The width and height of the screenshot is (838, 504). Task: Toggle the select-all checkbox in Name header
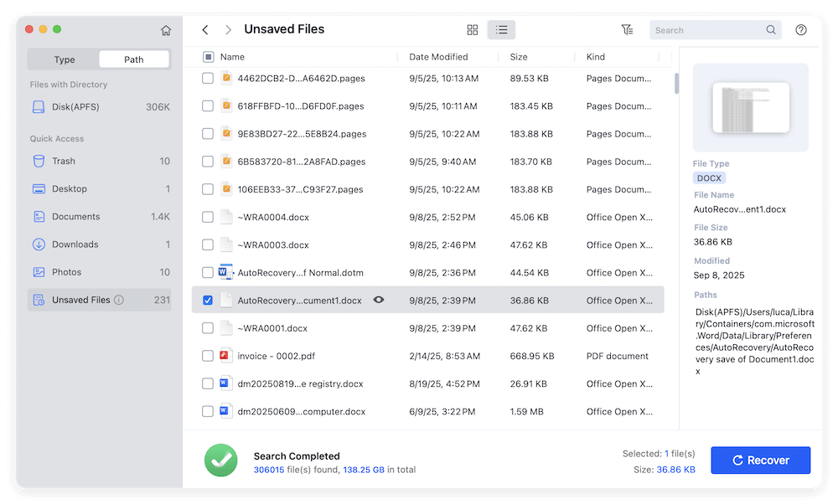point(207,56)
